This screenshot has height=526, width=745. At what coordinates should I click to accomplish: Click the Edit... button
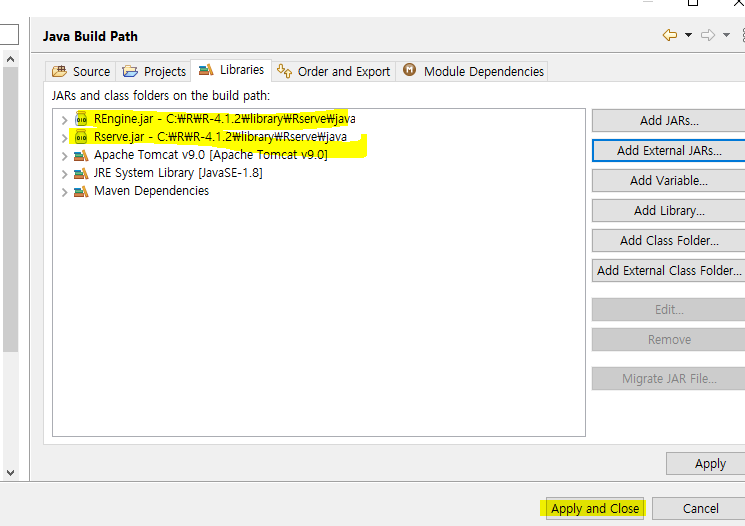click(669, 310)
